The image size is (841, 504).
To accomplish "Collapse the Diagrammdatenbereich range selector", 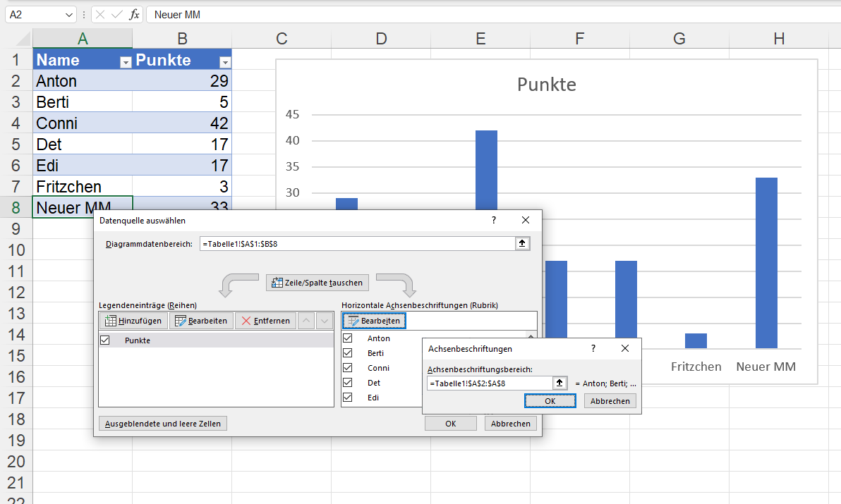I will 522,243.
